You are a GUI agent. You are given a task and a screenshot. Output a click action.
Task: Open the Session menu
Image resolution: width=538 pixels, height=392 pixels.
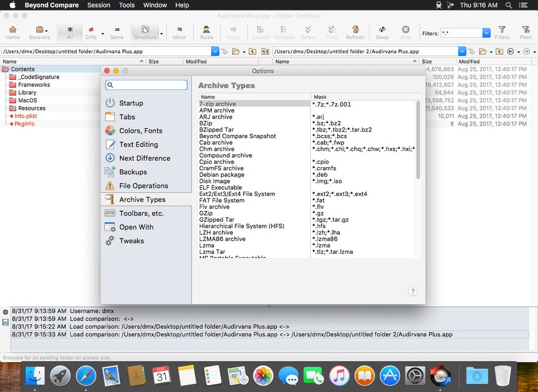[x=99, y=5]
